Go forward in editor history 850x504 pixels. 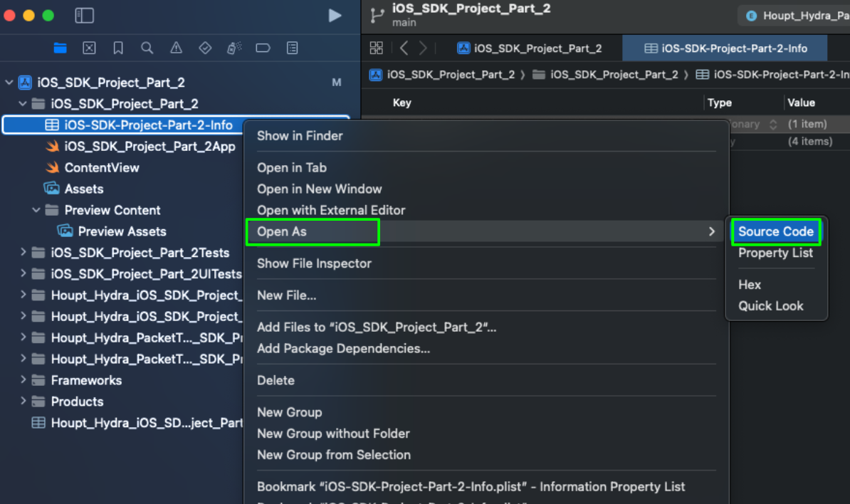point(424,48)
